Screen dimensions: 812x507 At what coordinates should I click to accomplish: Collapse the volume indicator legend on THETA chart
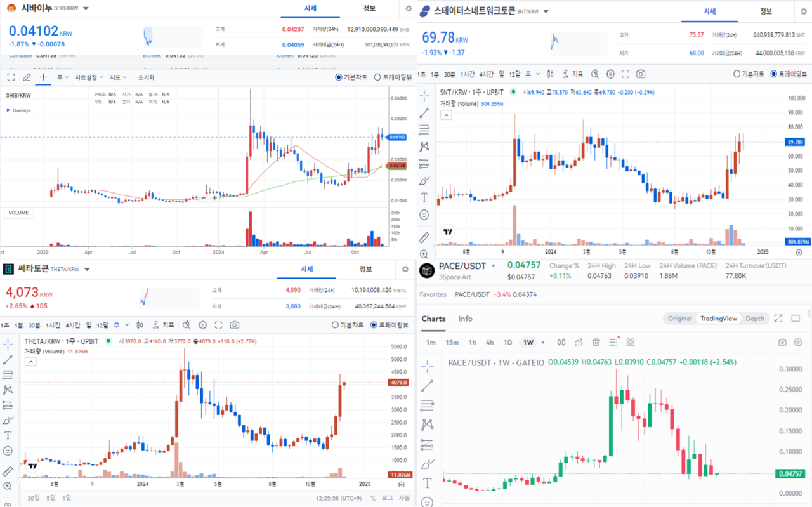30,362
